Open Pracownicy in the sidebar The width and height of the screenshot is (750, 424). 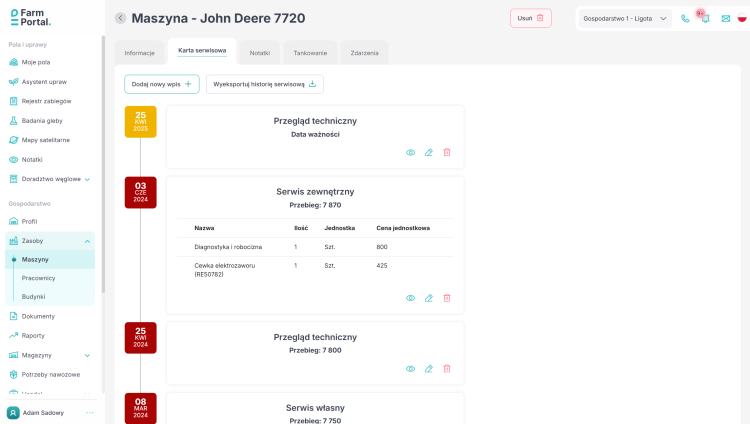click(x=38, y=278)
